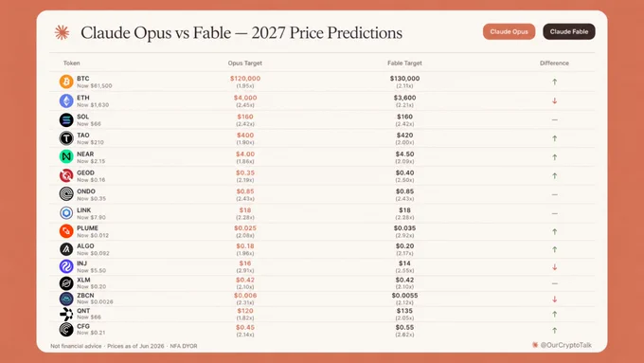This screenshot has width=644, height=363.
Task: Click the Difference column header
Action: (x=554, y=63)
